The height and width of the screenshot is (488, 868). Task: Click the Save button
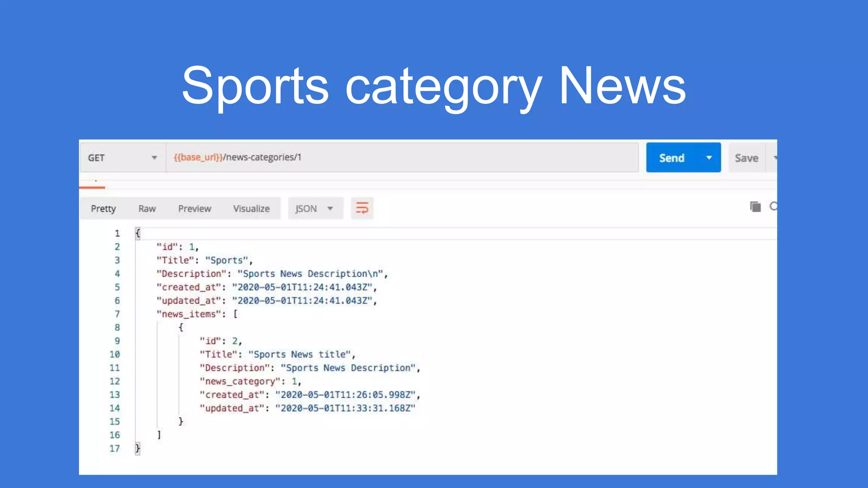(746, 158)
